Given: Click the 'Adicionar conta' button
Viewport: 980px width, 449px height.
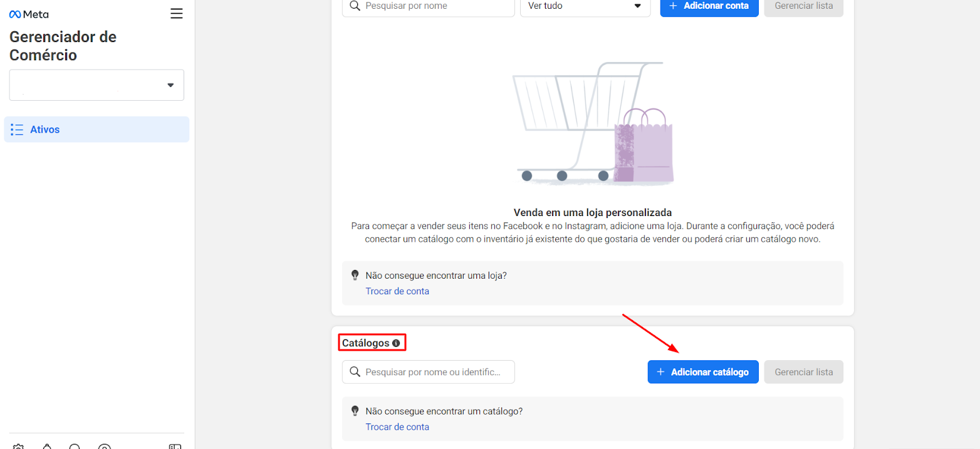Looking at the screenshot, I should click(x=709, y=6).
